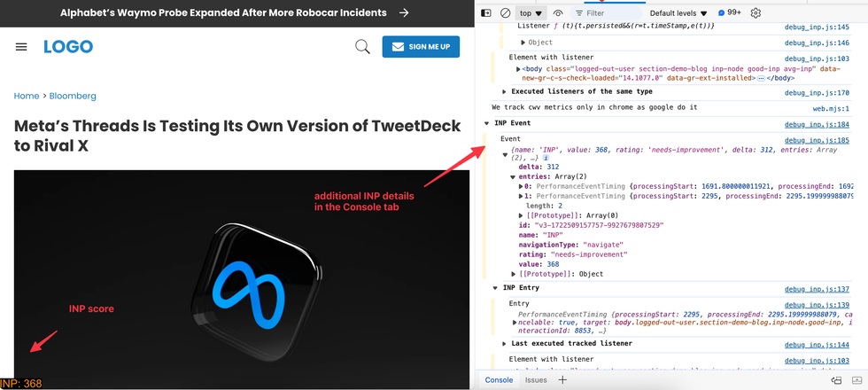
Task: Click the Listener function (t){t.persisted...} line
Action: click(616, 26)
